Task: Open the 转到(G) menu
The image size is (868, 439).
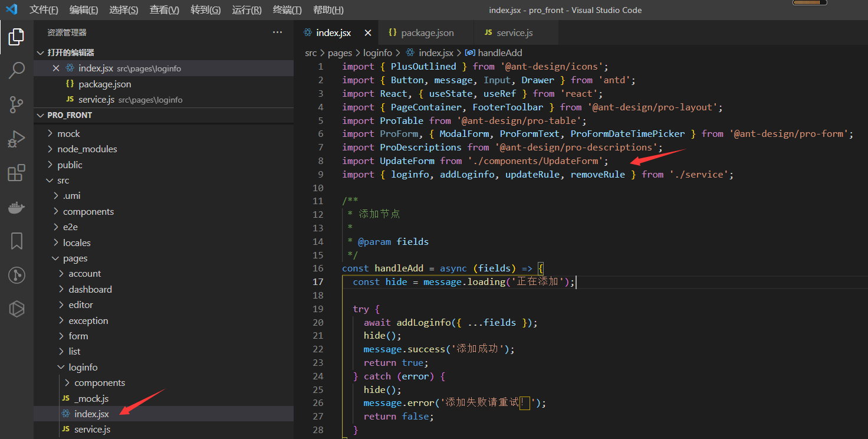Action: coord(206,10)
